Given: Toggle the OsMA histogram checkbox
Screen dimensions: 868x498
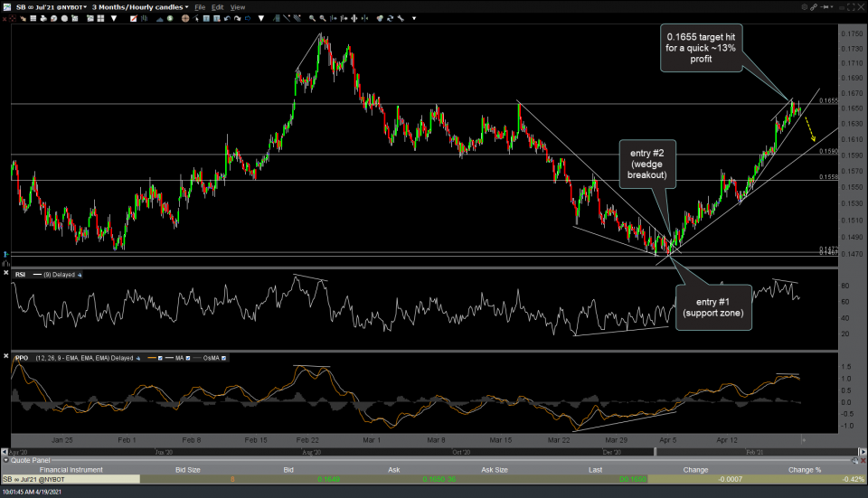Looking at the screenshot, I should click(224, 358).
